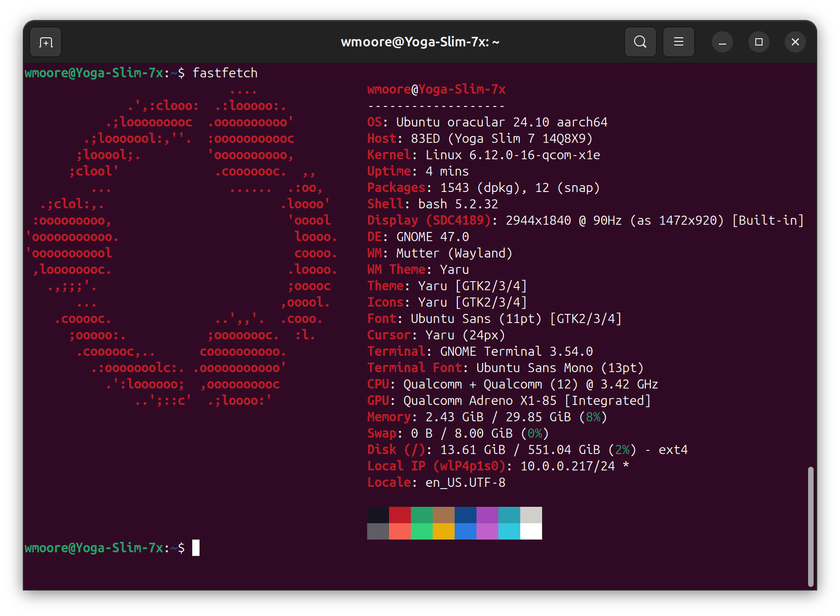This screenshot has width=840, height=616.
Task: Click the Local IP address 10.0.0.217/24
Action: (567, 466)
